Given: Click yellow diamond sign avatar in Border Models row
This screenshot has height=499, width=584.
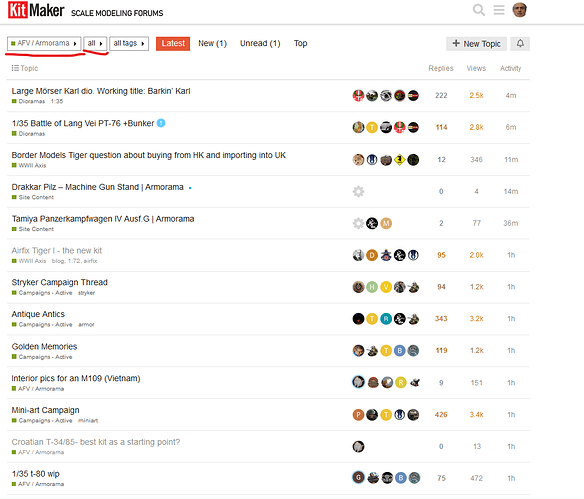Looking at the screenshot, I should 400,159.
